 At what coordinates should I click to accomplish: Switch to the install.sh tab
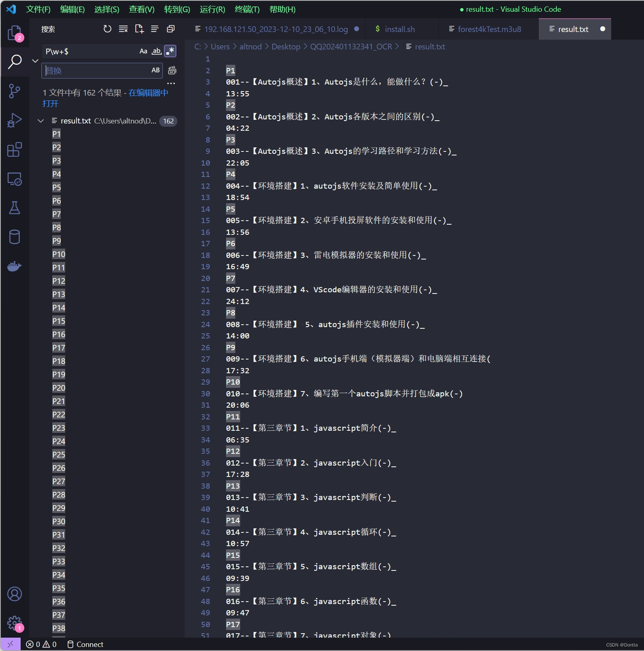[x=400, y=29]
